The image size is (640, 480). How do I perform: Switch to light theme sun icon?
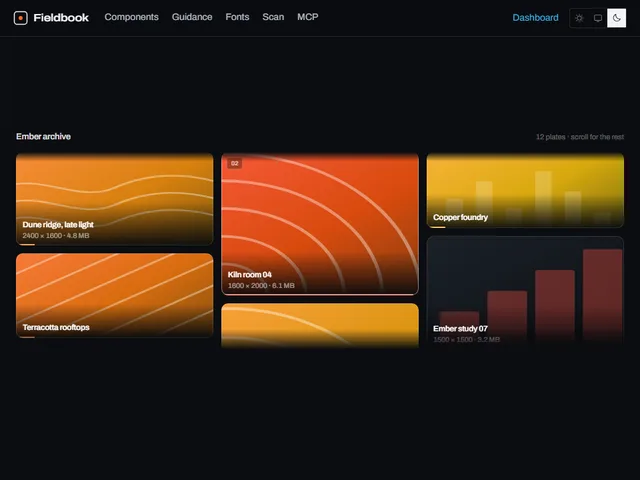pos(579,18)
